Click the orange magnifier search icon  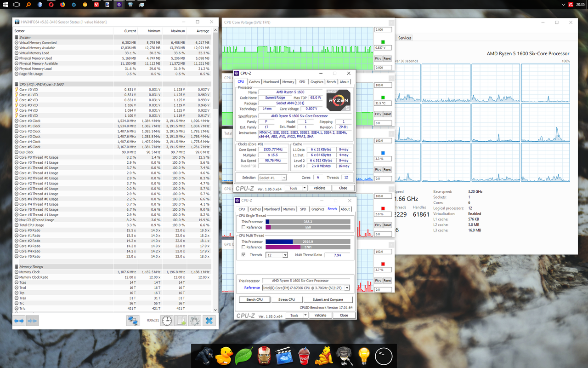(28, 5)
